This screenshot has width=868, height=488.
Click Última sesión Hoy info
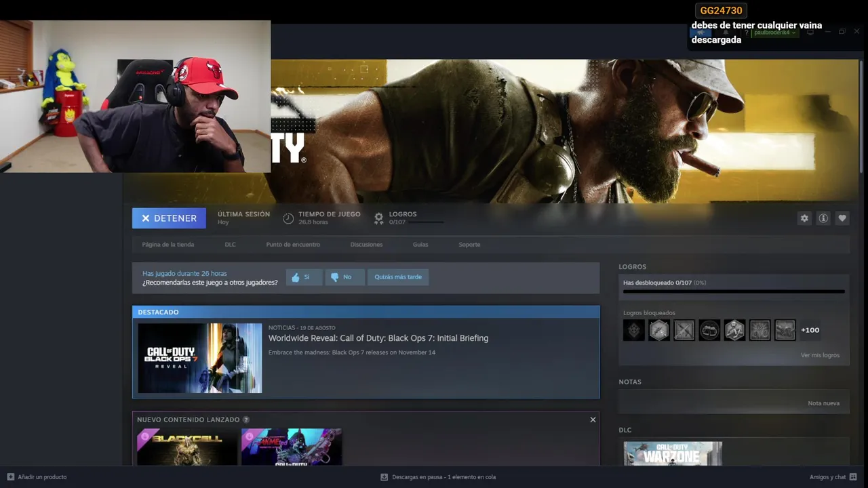pos(243,218)
